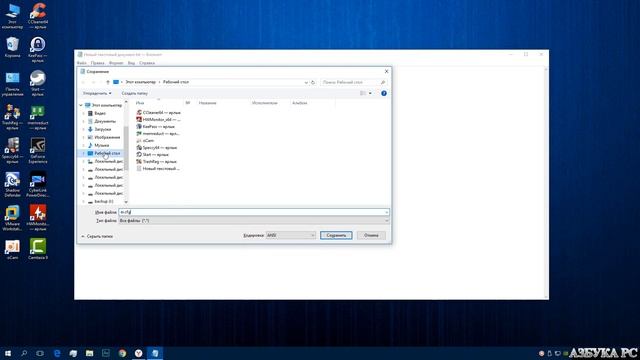The image size is (640, 360).
Task: Open the Файл menu in Notepad
Action: coord(81,63)
